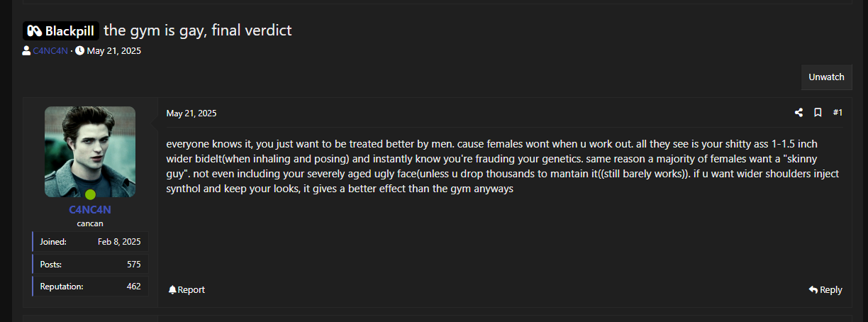Click C4NC4N username below the avatar
868x322 pixels.
(x=90, y=210)
